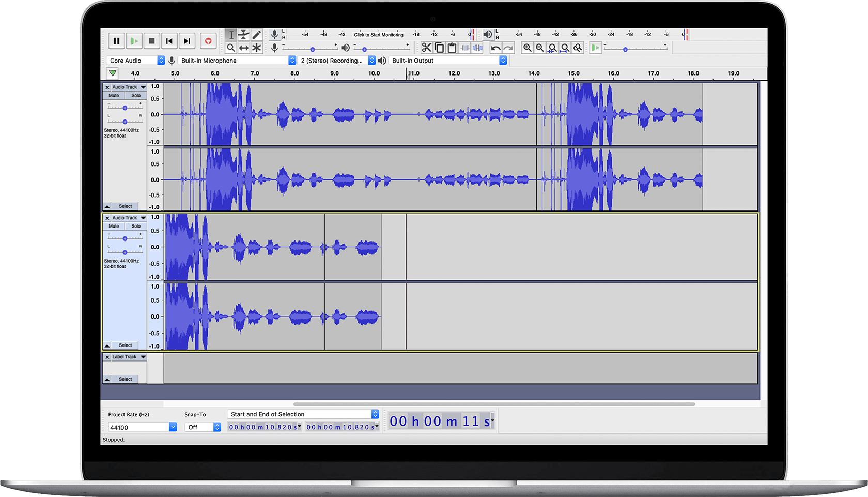Click the Cut scissors icon
Viewport: 868px width, 497px height.
(426, 48)
